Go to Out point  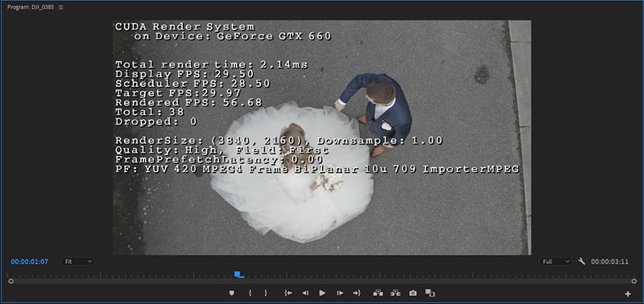[357, 293]
